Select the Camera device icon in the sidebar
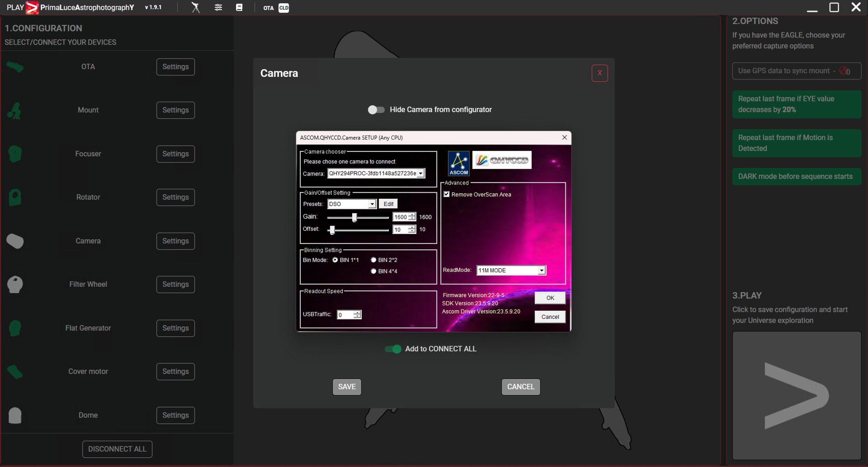 point(15,241)
